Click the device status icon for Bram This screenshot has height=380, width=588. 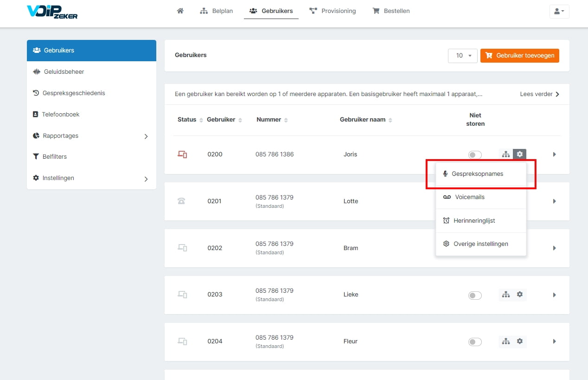pos(182,248)
